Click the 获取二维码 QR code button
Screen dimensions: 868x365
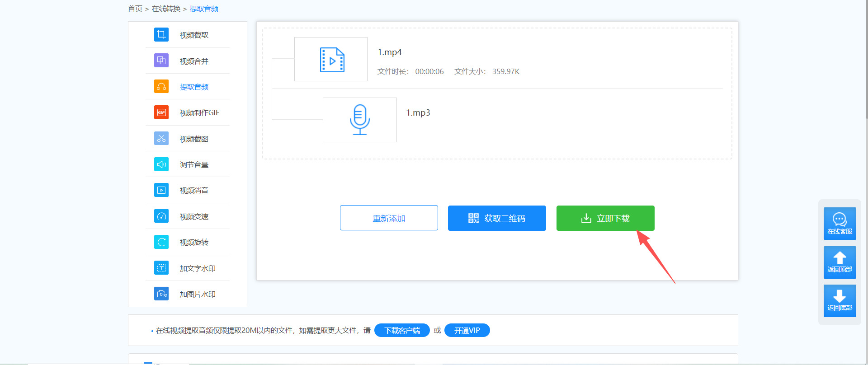(x=496, y=218)
